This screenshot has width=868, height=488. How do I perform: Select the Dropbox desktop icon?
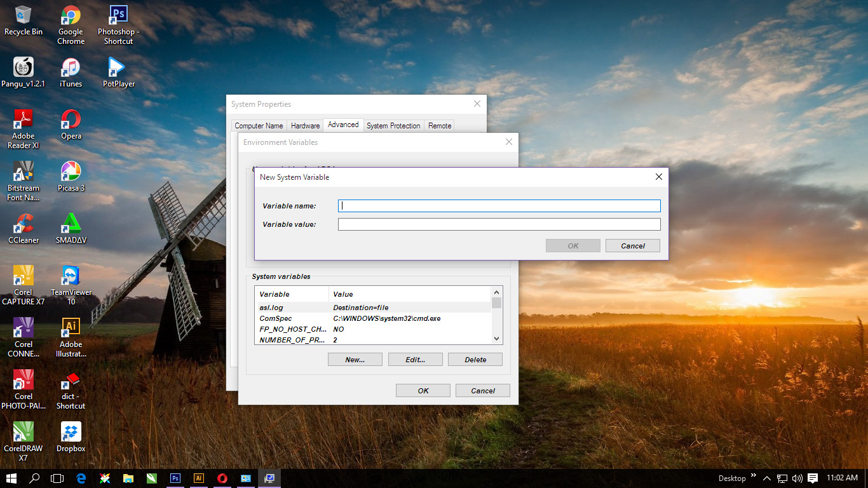[x=71, y=437]
